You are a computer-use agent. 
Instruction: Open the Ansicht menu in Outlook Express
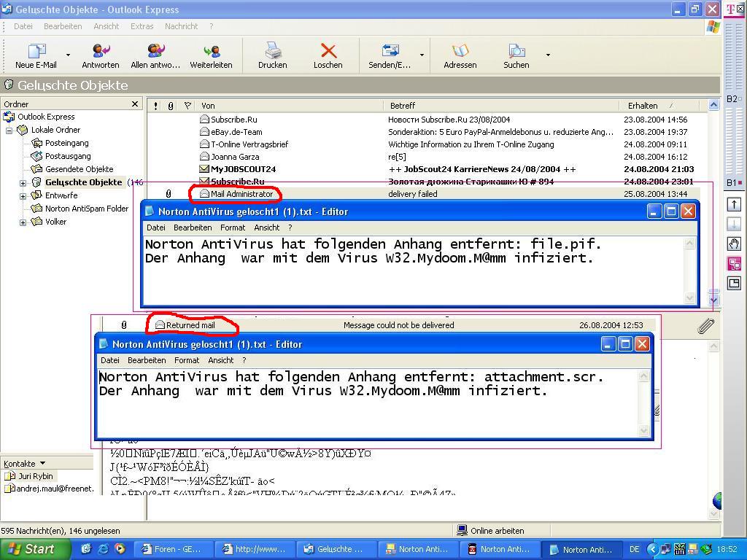pyautogui.click(x=107, y=26)
